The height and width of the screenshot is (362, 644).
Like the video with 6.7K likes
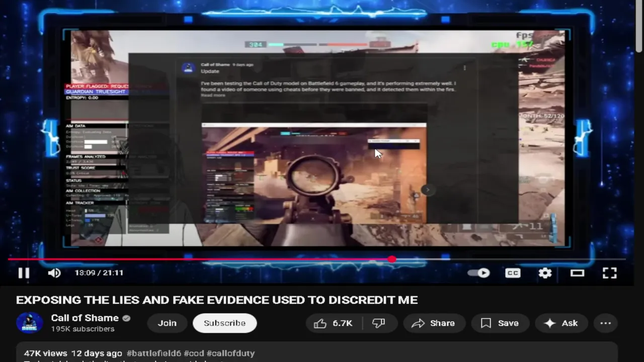[333, 323]
